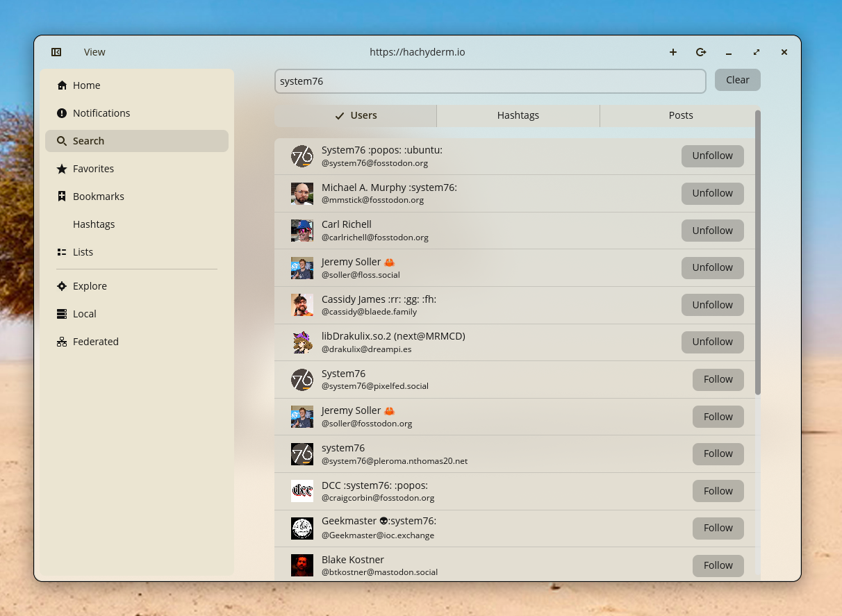Click libDrakulix.so.2 avatar
842x616 pixels.
tap(302, 342)
